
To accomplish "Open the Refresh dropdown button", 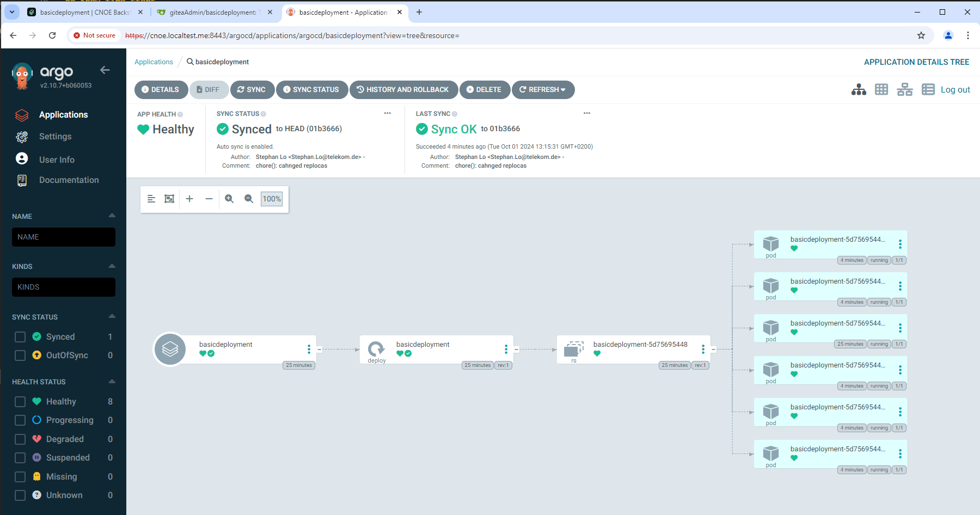I will 543,90.
